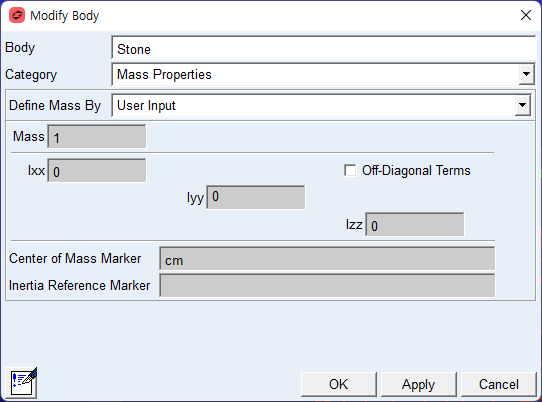The height and width of the screenshot is (402, 542).
Task: Click the OK button
Action: click(339, 384)
